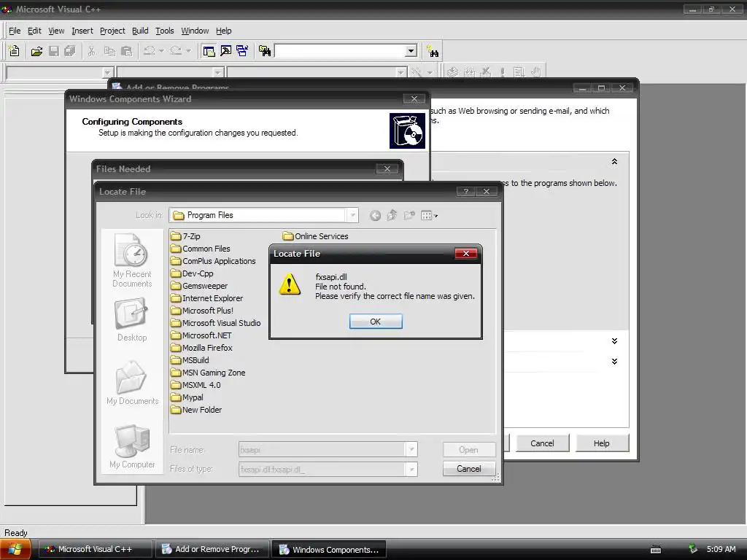Click Cancel in Add or Remove Programs

542,443
